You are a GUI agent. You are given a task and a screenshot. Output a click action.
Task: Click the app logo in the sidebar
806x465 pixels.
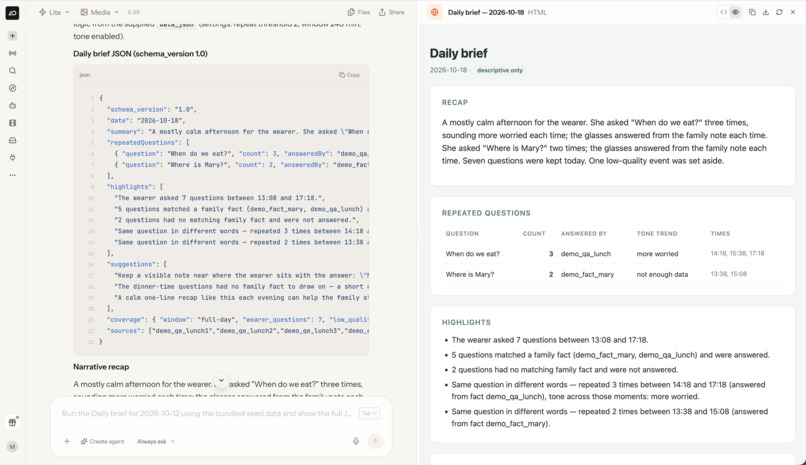(12, 13)
